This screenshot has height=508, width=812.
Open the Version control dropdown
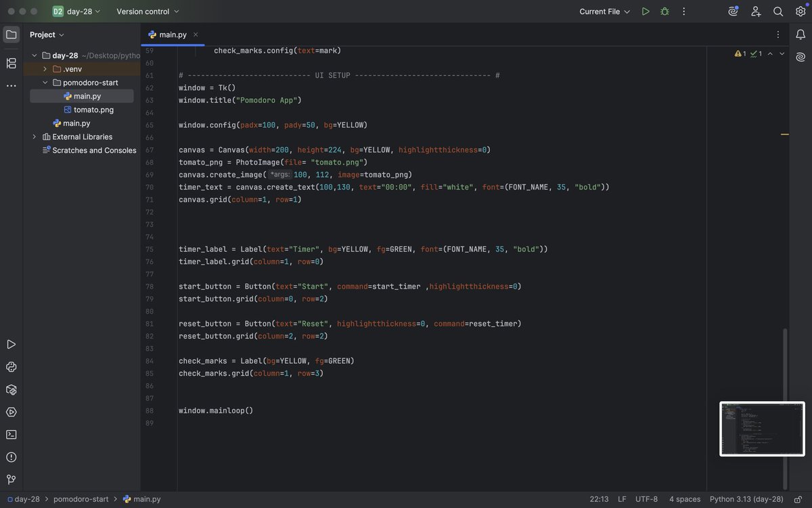click(148, 12)
